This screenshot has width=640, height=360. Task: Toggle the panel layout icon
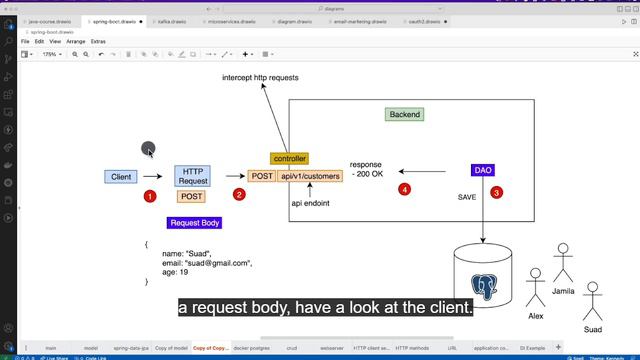628,9
